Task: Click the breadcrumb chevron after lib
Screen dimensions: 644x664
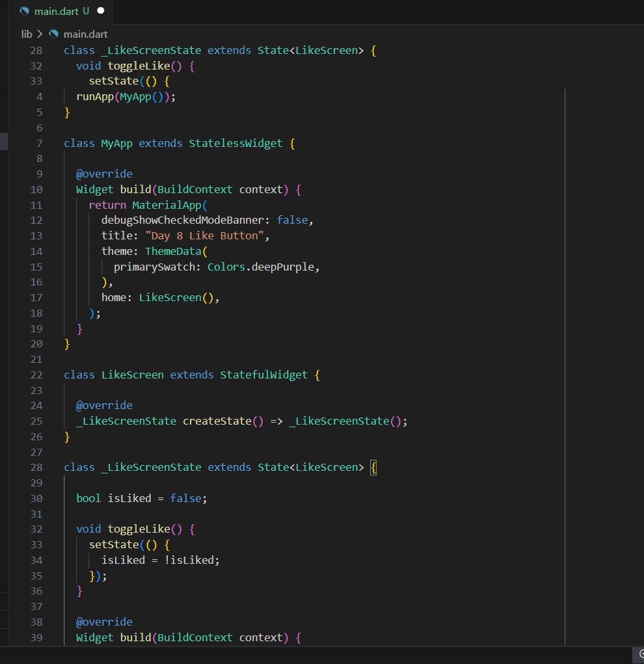Action: click(x=40, y=34)
